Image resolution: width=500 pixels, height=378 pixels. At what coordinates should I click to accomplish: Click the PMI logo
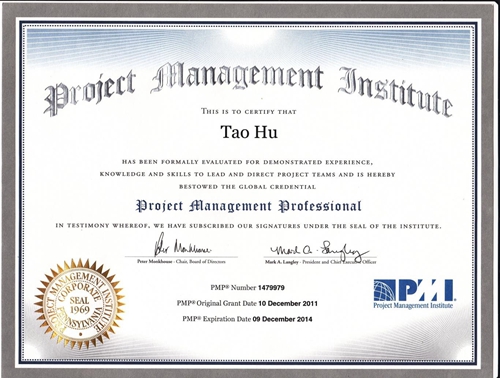click(413, 294)
